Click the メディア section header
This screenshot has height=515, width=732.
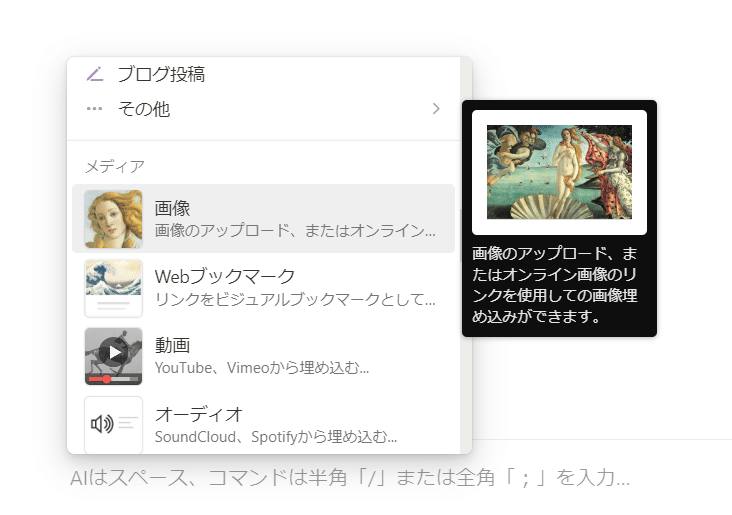click(x=115, y=166)
